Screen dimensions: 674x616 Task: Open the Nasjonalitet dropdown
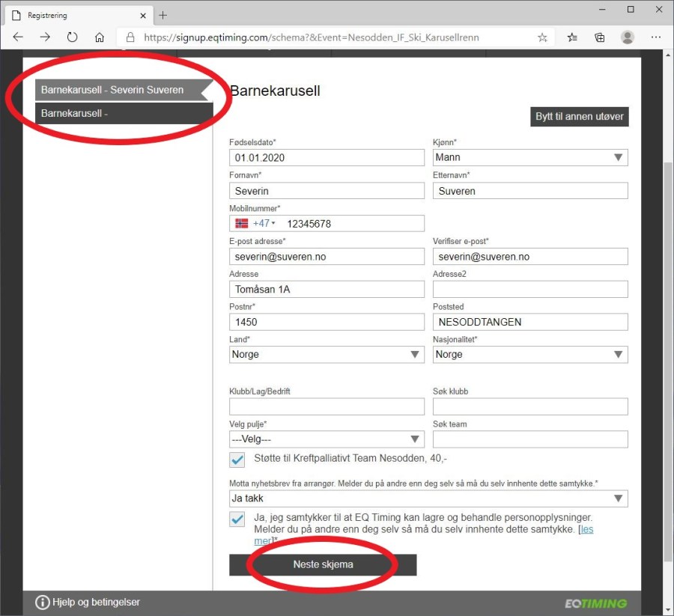pos(530,354)
